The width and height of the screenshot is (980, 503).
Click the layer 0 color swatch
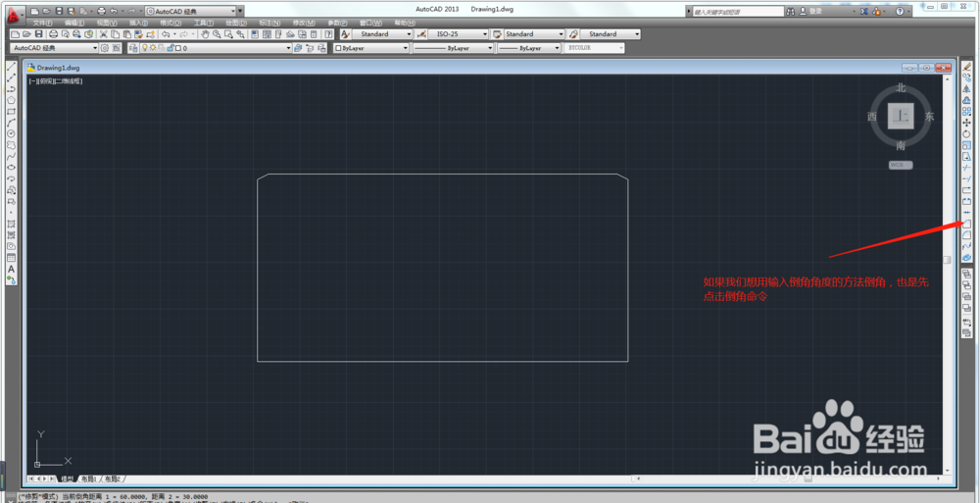pyautogui.click(x=178, y=48)
